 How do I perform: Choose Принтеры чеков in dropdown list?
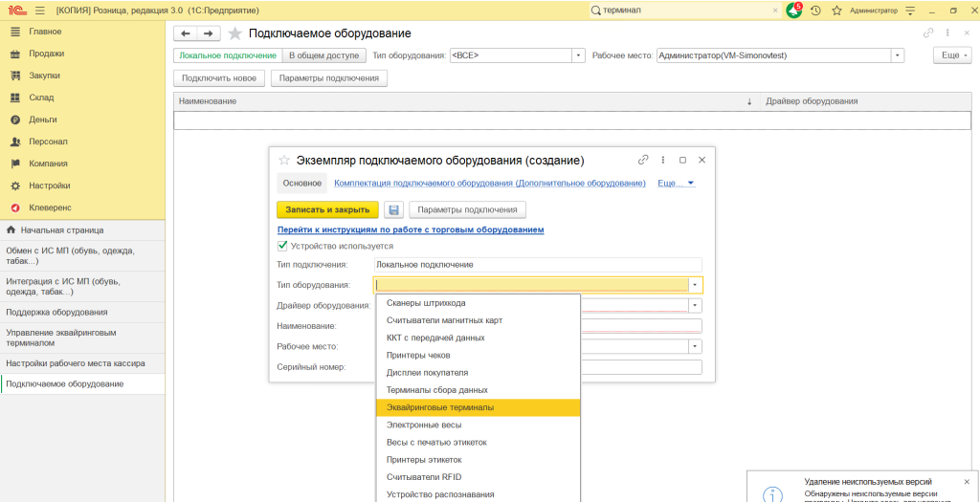479,356
